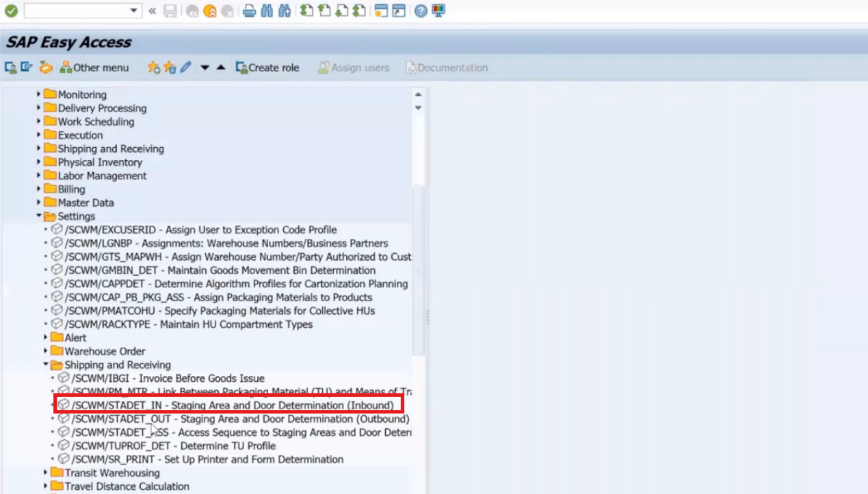The image size is (868, 494).
Task: Click the Move Favorites Up arrow
Action: [220, 67]
